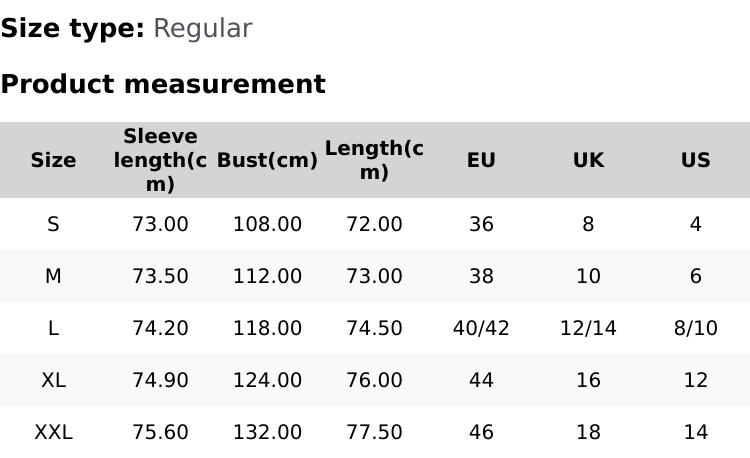Select the S size row label

53,224
